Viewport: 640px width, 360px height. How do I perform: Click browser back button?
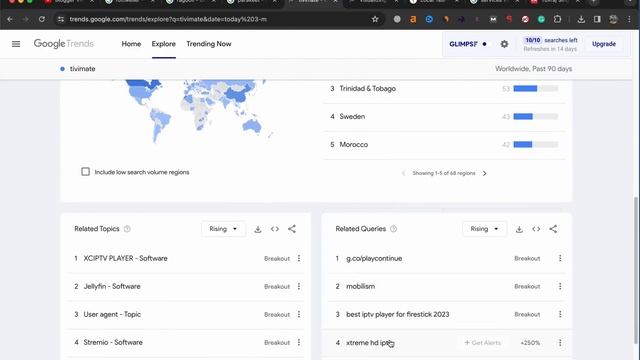[x=10, y=19]
